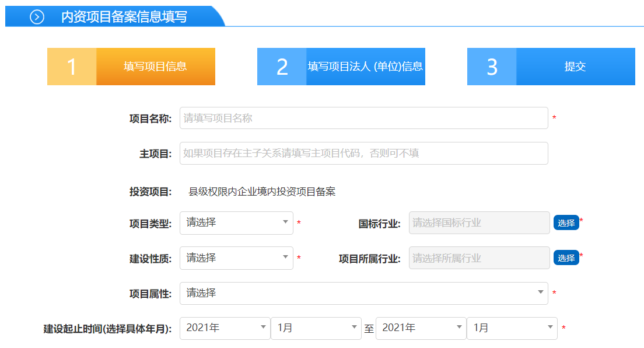
Task: Open the start month 1月 dropdown
Action: pos(316,328)
